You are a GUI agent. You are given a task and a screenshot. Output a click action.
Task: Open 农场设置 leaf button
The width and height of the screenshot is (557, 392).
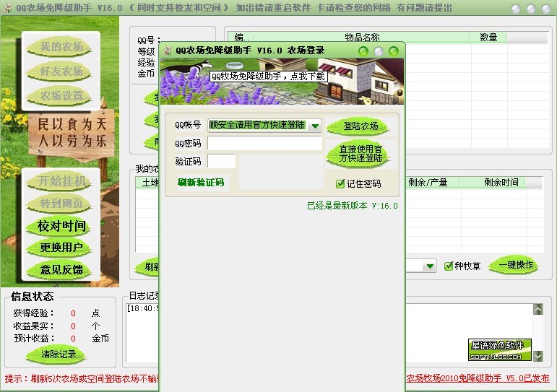pyautogui.click(x=61, y=96)
